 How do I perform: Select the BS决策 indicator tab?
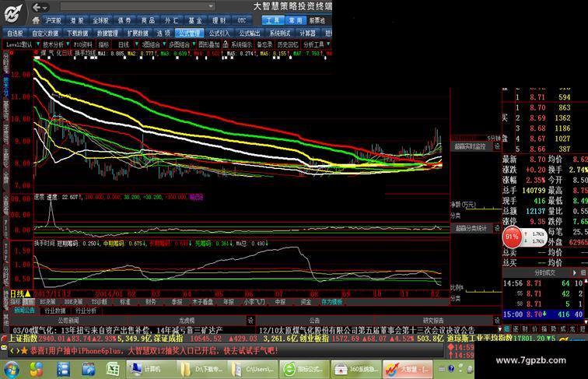(47, 302)
